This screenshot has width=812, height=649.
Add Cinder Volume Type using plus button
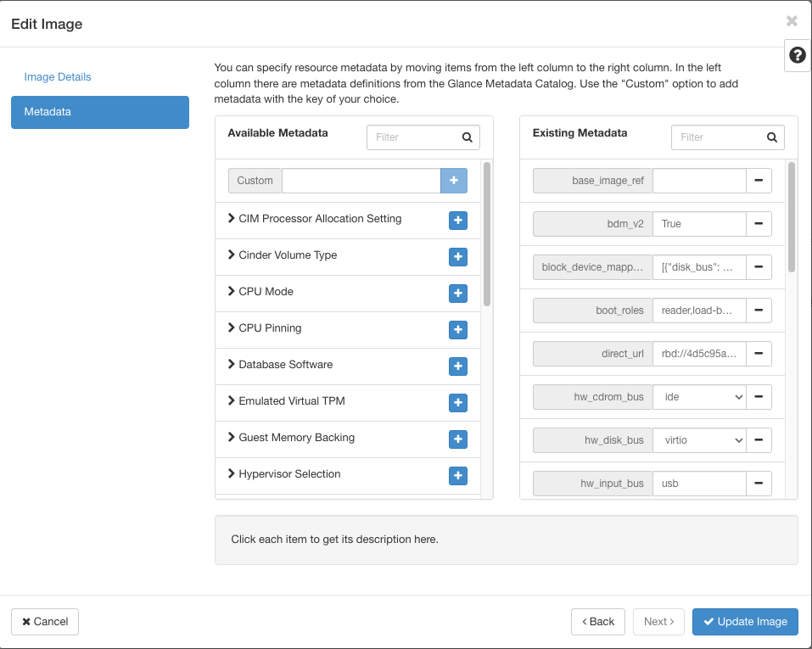457,256
